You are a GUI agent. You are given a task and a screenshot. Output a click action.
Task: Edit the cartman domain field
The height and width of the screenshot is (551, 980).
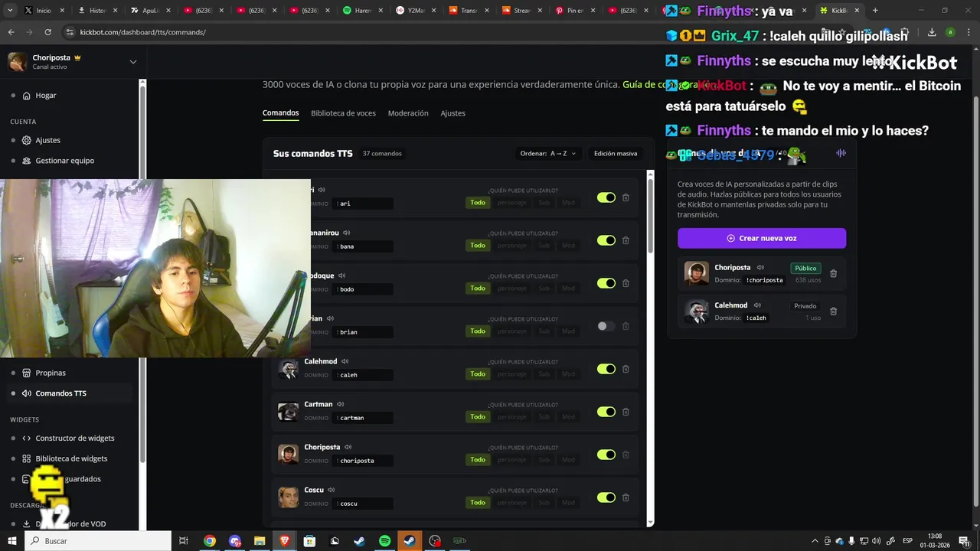[362, 418]
